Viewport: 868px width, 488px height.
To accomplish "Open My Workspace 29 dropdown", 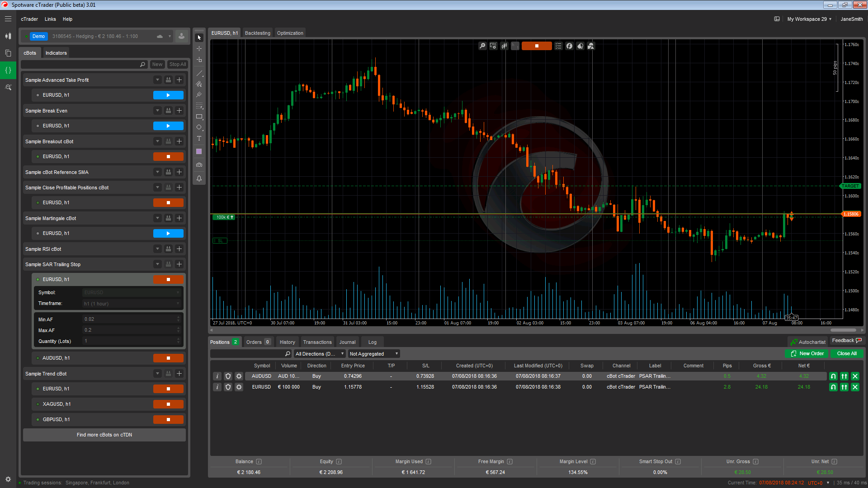I will [x=809, y=19].
